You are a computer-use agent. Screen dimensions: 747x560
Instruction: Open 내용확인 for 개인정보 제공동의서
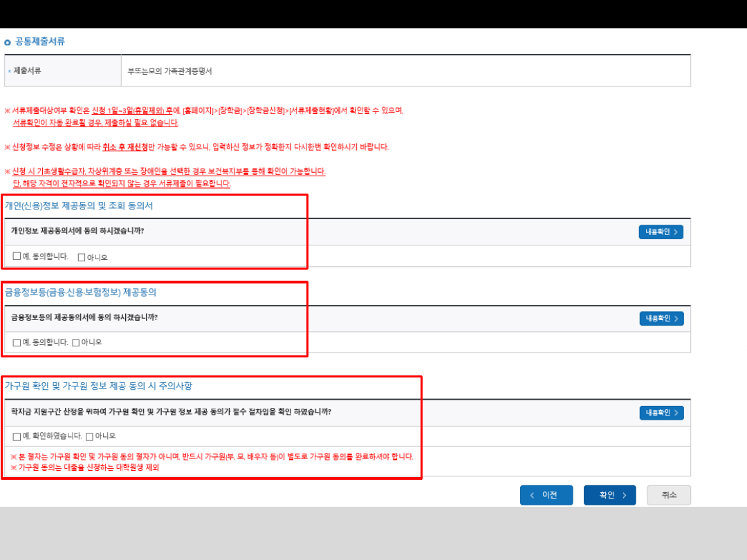(x=661, y=232)
